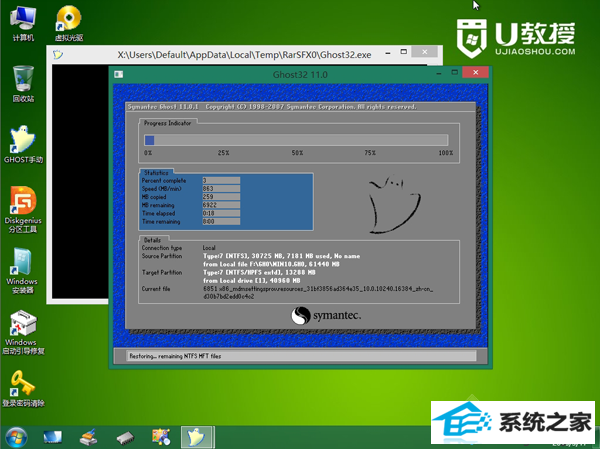Select the Ghost taskbar button
Viewport: 600px width, 449px height.
pyautogui.click(x=197, y=437)
